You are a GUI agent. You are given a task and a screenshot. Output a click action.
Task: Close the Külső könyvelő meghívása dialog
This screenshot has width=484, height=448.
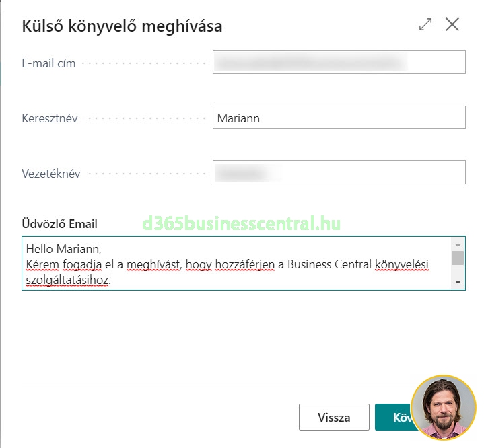click(x=452, y=25)
